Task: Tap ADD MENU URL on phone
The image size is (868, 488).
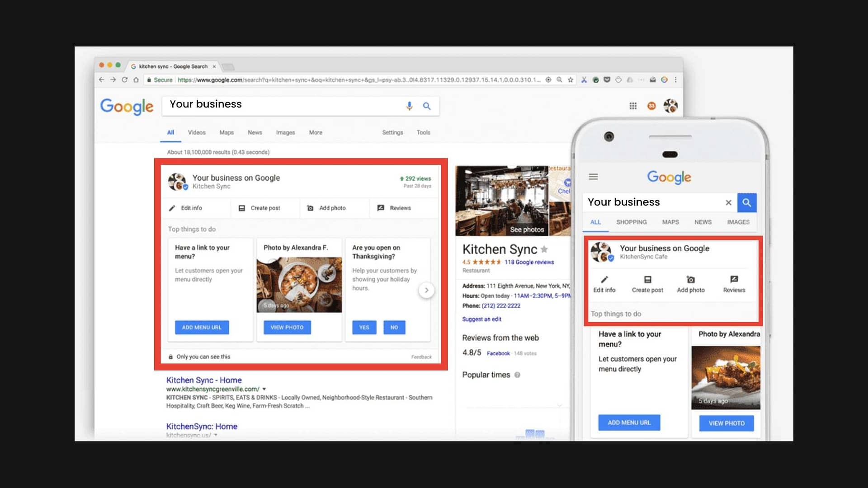Action: [629, 422]
